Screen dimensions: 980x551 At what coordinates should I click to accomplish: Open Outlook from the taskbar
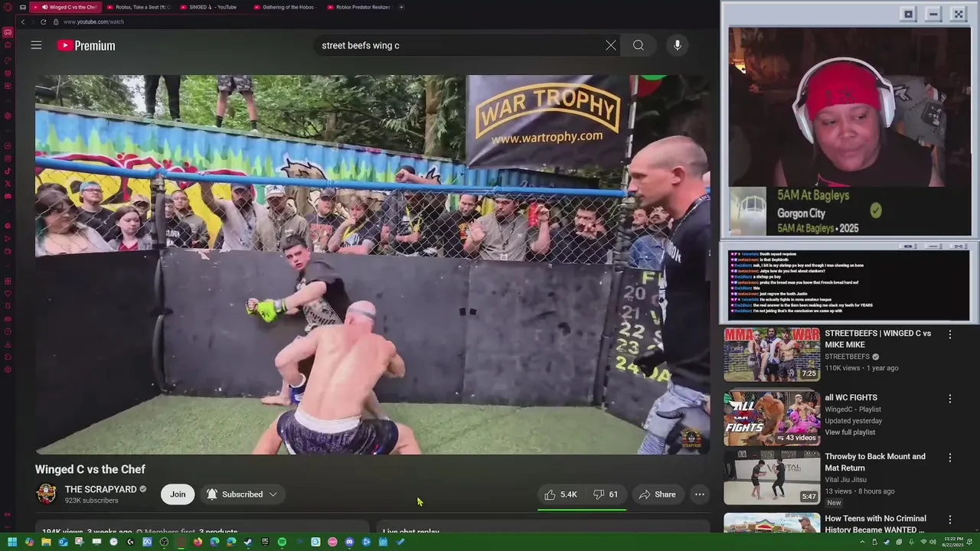coord(63,542)
